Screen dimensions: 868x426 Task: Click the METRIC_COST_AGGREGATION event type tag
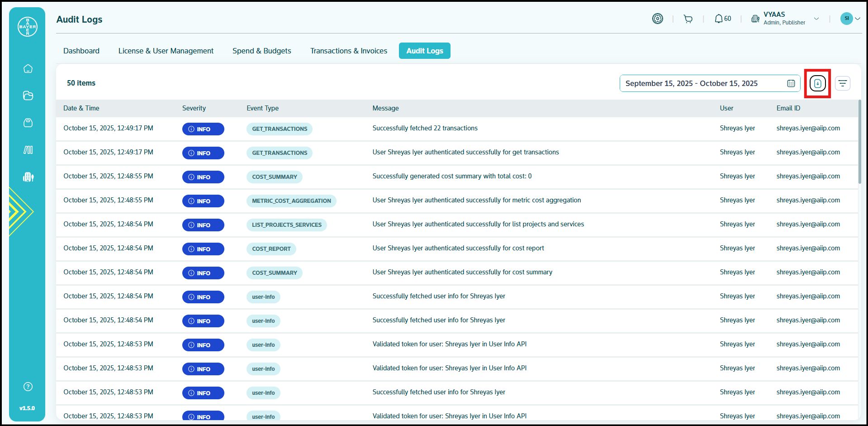click(291, 201)
